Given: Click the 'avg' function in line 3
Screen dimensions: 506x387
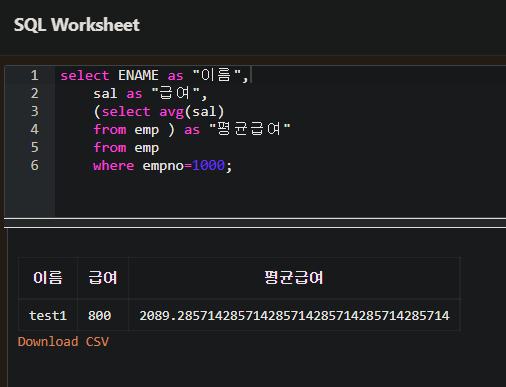Looking at the screenshot, I should tap(171, 112).
